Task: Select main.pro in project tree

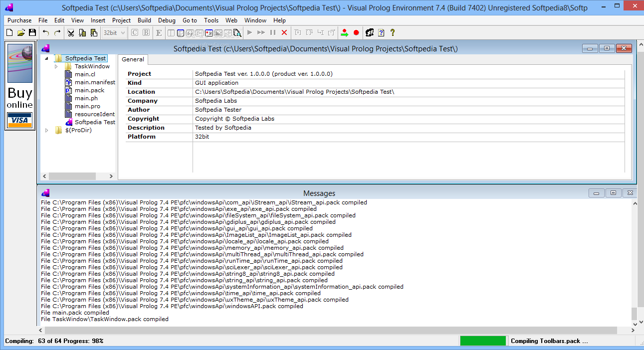Action: coord(87,106)
